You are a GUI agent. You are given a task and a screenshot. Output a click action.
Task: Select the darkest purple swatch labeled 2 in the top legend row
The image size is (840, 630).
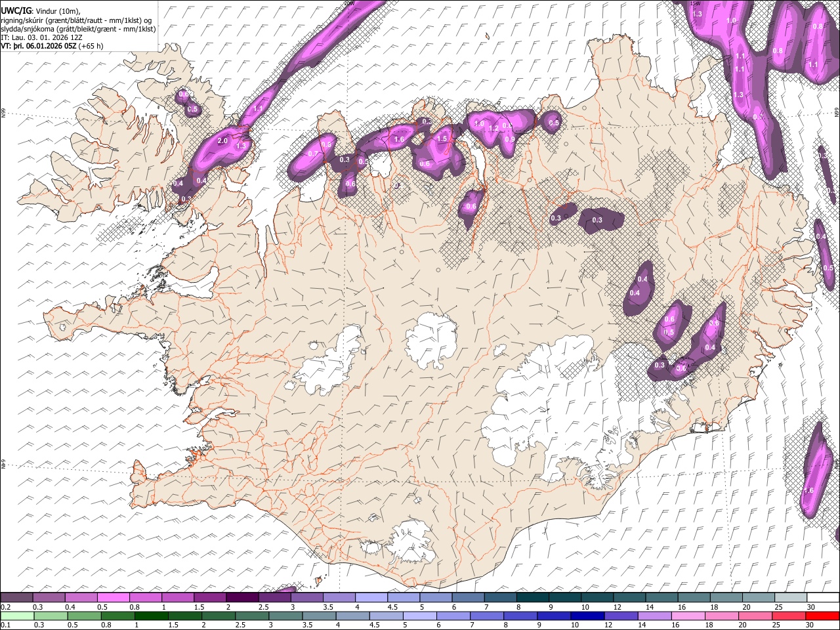click(242, 597)
